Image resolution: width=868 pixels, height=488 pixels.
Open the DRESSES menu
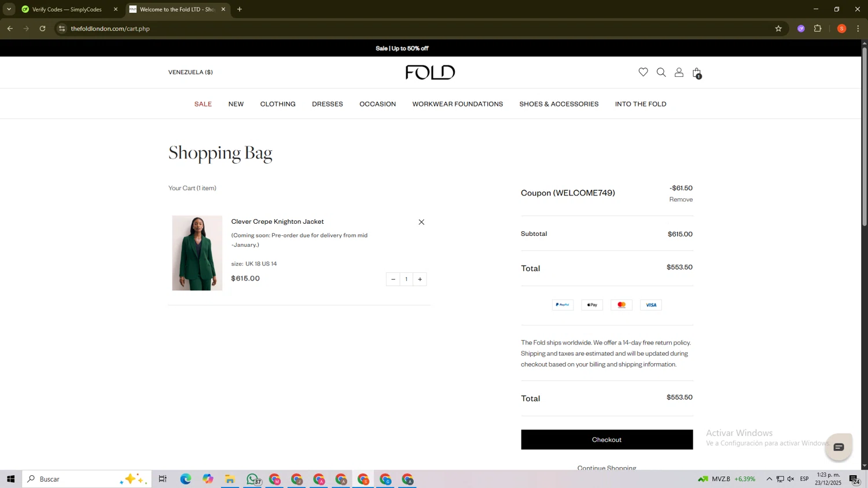[328, 104]
